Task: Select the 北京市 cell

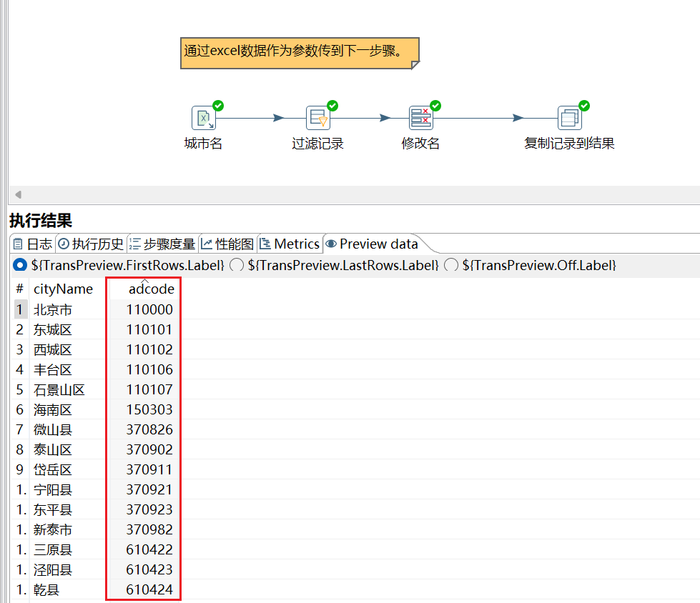Action: pyautogui.click(x=53, y=309)
